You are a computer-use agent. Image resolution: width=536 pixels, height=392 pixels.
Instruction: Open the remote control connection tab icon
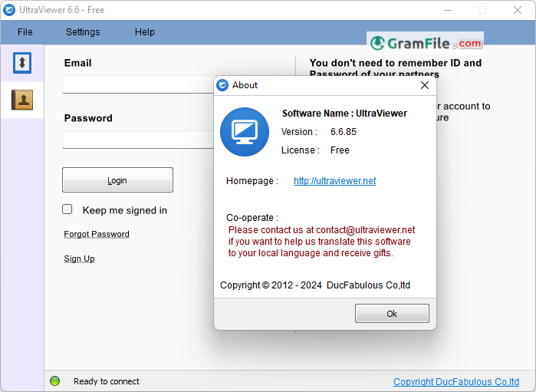tap(22, 63)
